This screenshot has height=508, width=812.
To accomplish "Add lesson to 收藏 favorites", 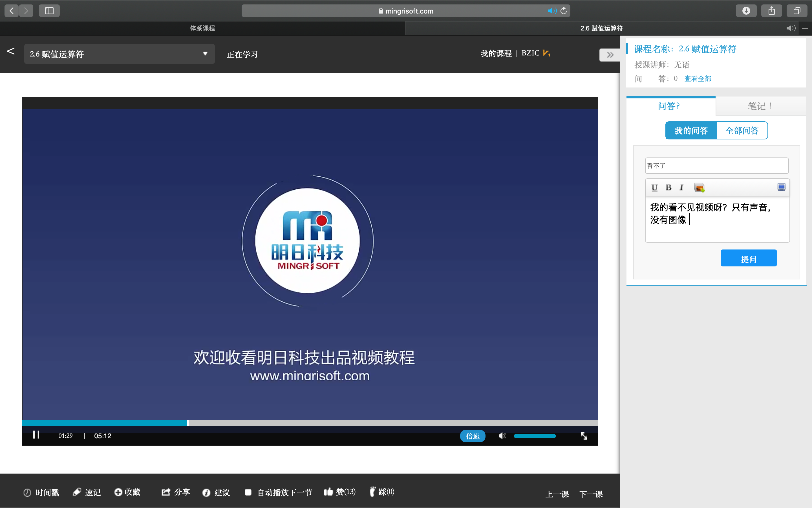I will click(127, 492).
